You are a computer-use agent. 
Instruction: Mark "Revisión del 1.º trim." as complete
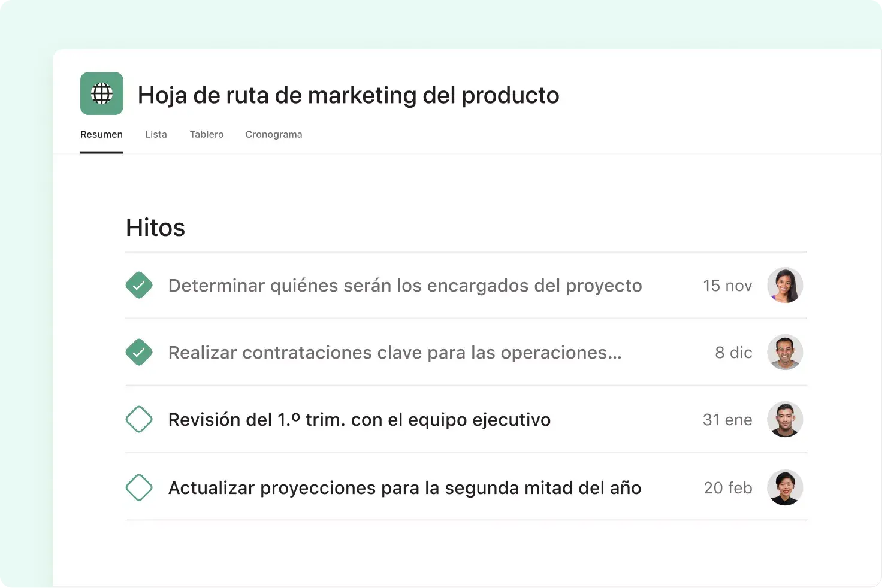tap(139, 419)
